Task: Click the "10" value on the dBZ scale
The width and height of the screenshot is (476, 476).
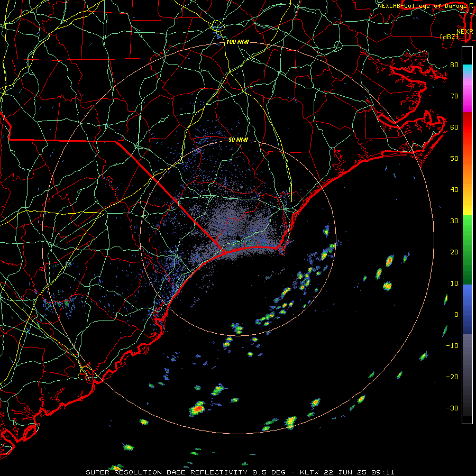Action: pos(454,283)
